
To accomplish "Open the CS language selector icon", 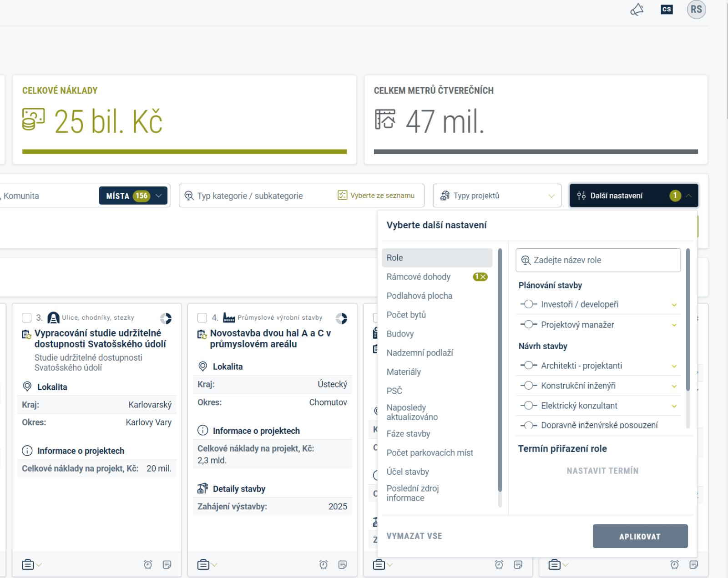I will tap(667, 10).
